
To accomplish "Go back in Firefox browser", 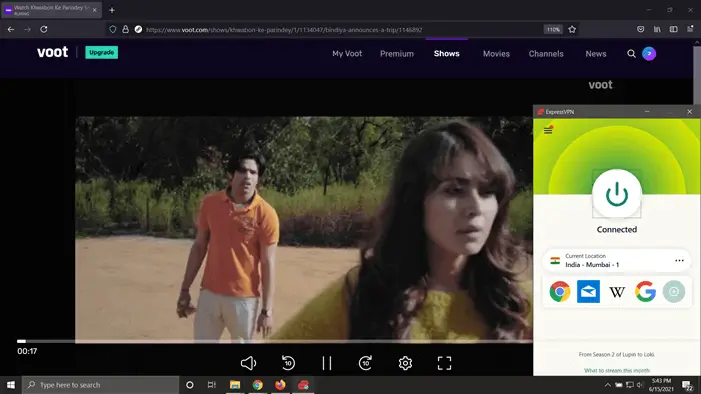I will coord(11,30).
